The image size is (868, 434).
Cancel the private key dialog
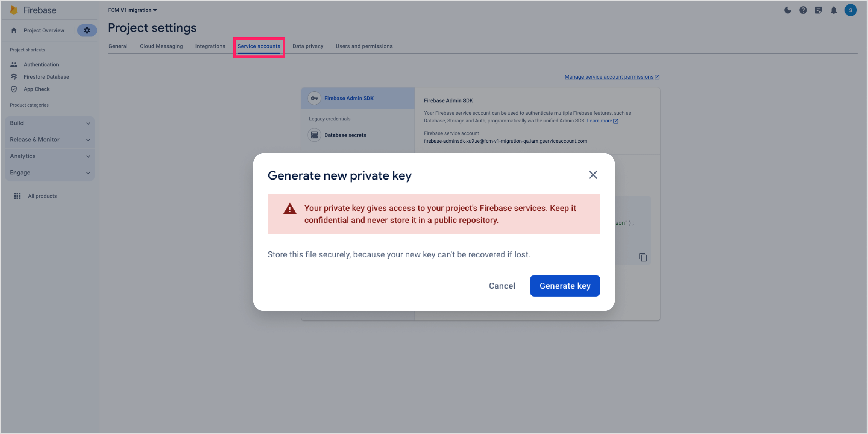[502, 286]
